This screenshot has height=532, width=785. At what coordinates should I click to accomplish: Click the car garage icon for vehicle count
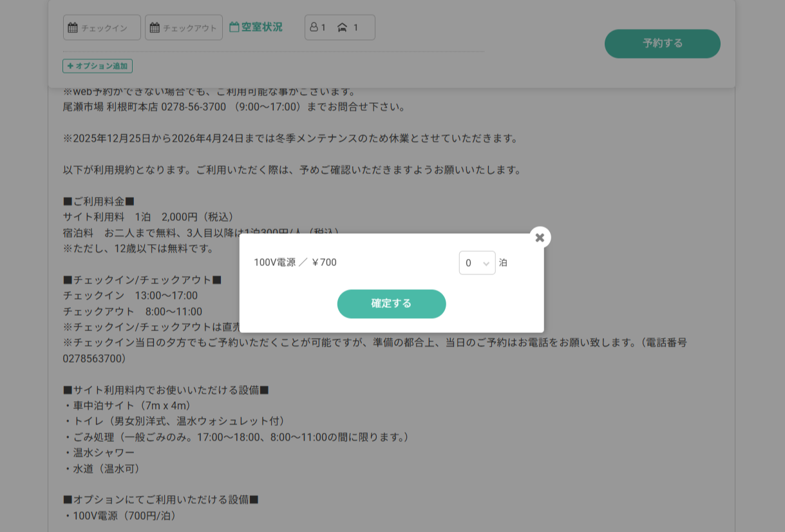[x=342, y=27]
